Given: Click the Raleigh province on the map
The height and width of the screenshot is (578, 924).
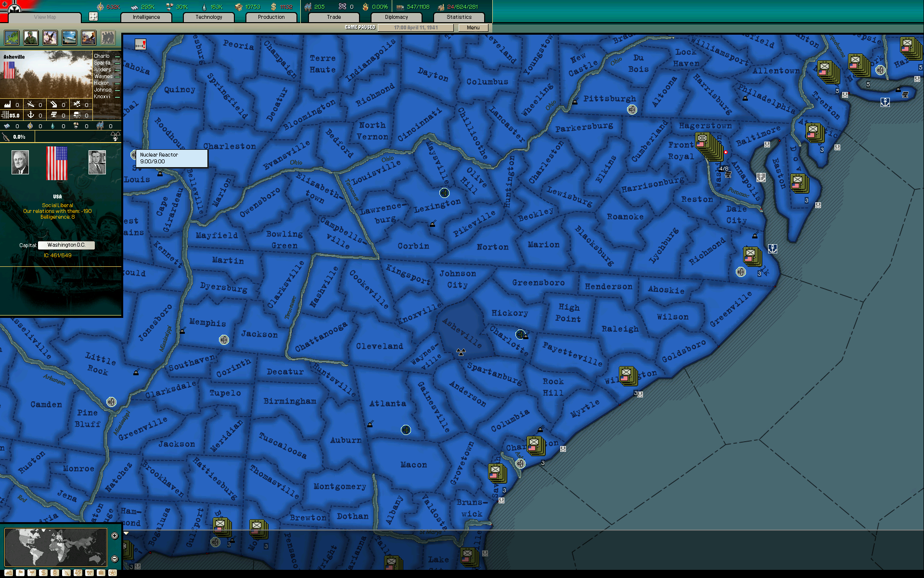Looking at the screenshot, I should (620, 328).
